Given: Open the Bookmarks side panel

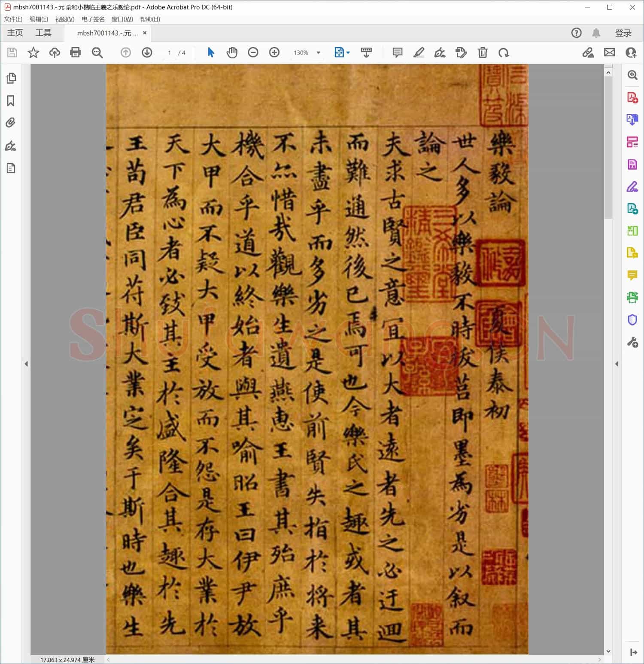Looking at the screenshot, I should [x=11, y=101].
